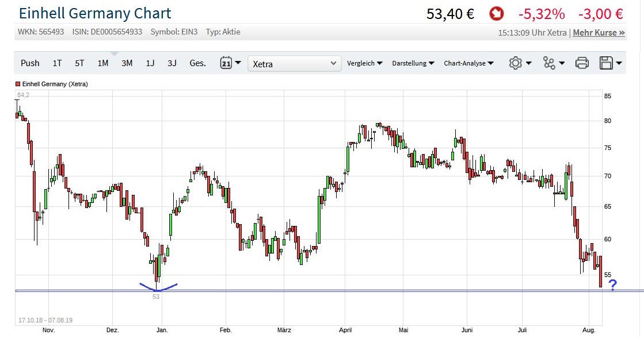Show the 1J one-year chart
The height and width of the screenshot is (342, 644).
click(x=150, y=63)
